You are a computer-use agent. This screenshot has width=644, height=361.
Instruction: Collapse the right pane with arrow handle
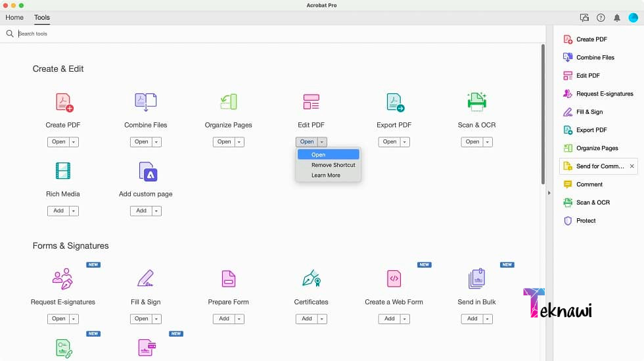(549, 193)
